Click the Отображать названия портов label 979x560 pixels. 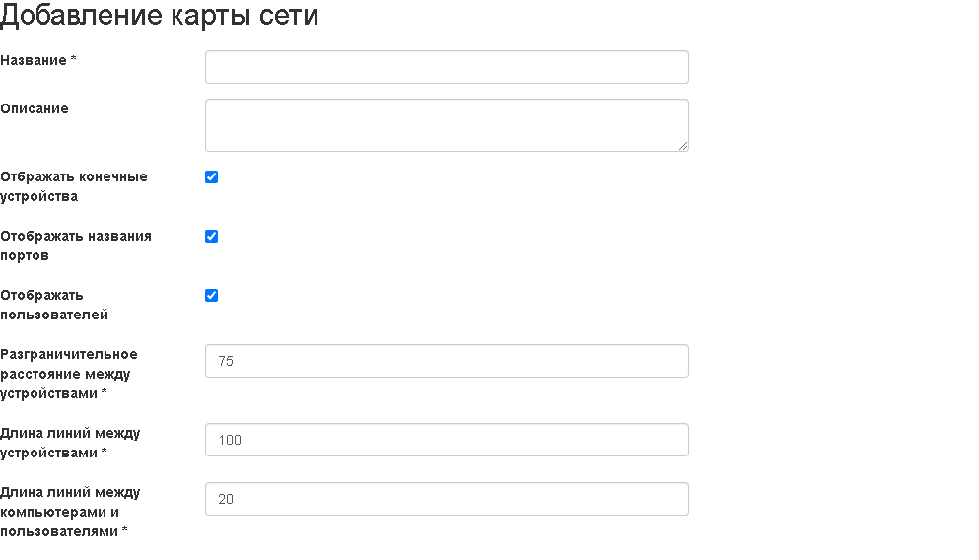pos(75,245)
